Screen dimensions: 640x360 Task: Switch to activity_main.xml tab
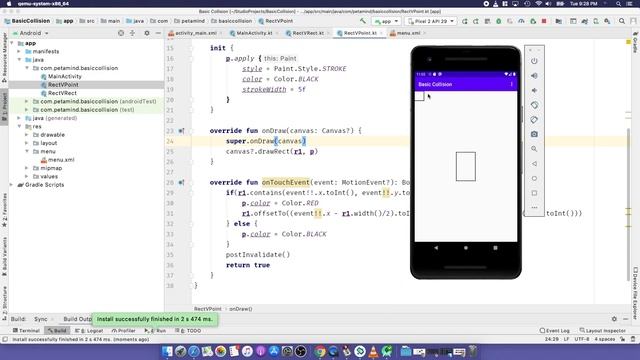196,33
